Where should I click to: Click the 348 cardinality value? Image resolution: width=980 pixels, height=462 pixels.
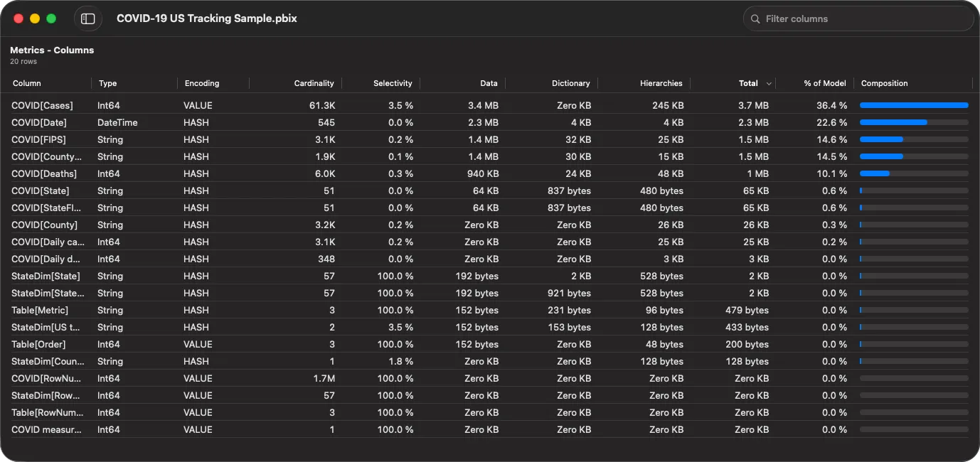pos(326,259)
